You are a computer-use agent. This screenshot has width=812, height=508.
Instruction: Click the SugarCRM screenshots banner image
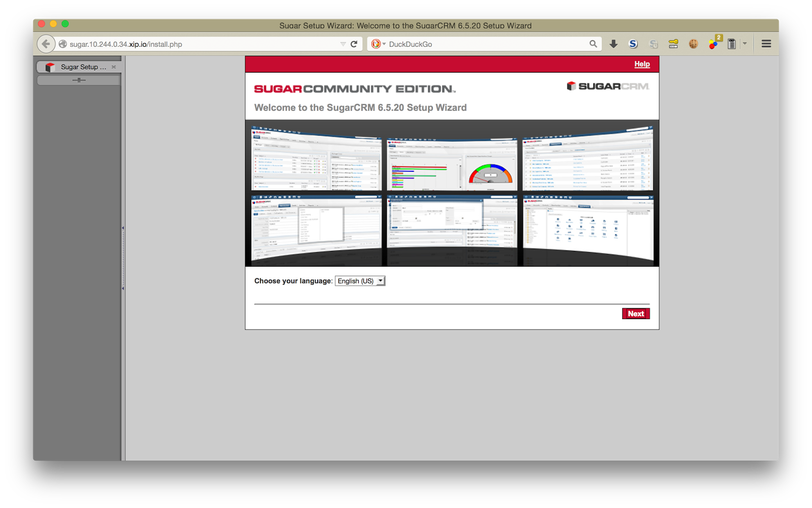pyautogui.click(x=452, y=193)
